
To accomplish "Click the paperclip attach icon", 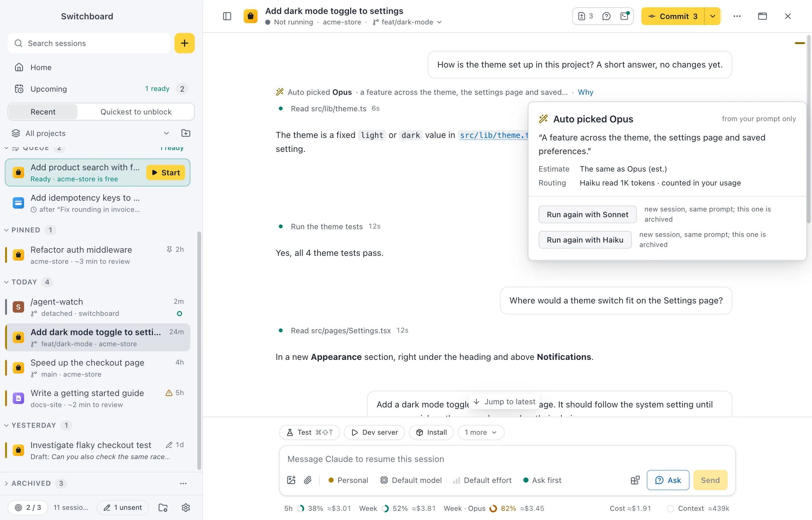I will click(308, 480).
